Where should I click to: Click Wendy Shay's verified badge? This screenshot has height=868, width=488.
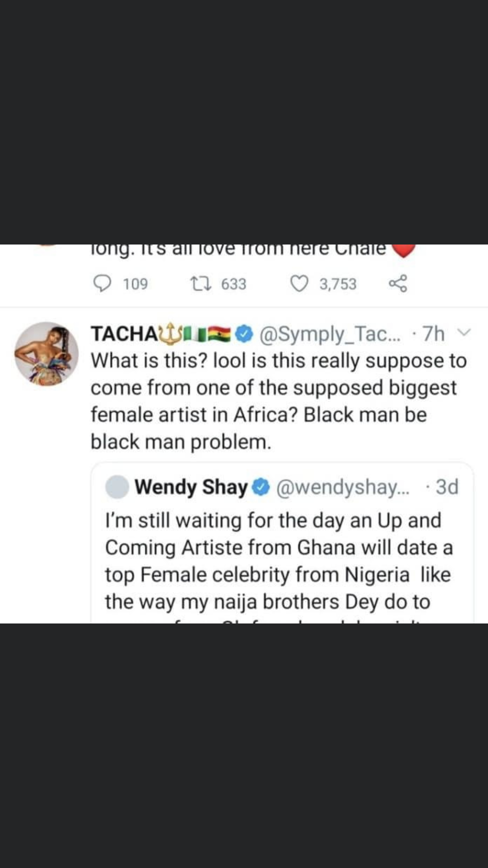(261, 487)
